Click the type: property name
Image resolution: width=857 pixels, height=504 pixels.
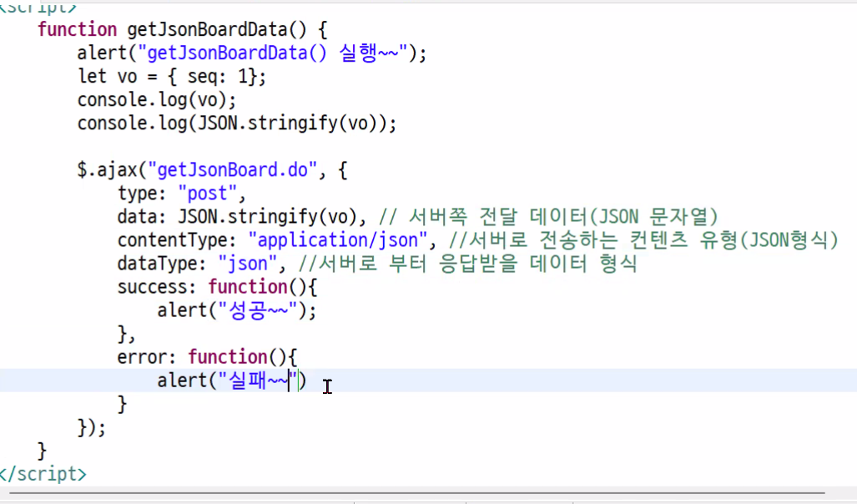[x=142, y=194]
